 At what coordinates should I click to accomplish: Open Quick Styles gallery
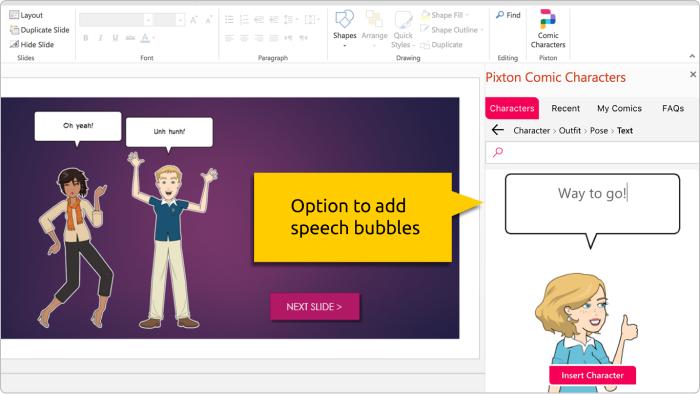(x=403, y=29)
